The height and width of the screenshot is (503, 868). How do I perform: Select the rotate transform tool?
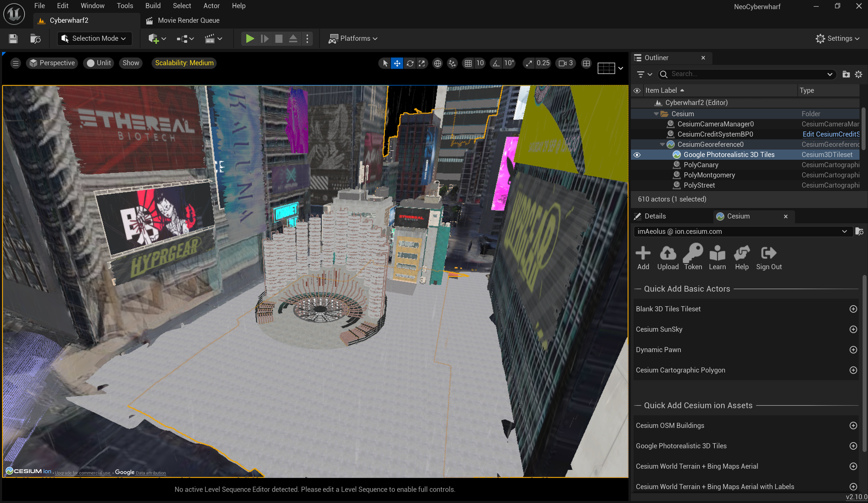pyautogui.click(x=410, y=63)
